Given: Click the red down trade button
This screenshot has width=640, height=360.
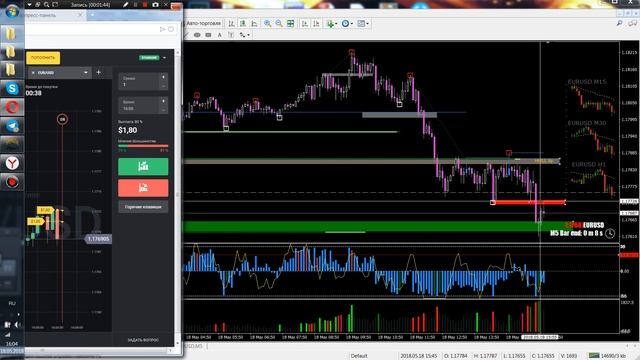Looking at the screenshot, I should point(143,188).
